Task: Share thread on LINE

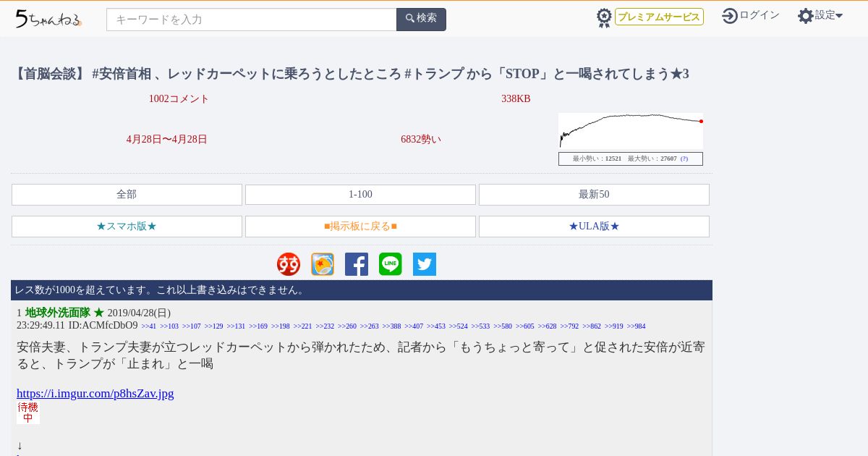Action: (391, 264)
